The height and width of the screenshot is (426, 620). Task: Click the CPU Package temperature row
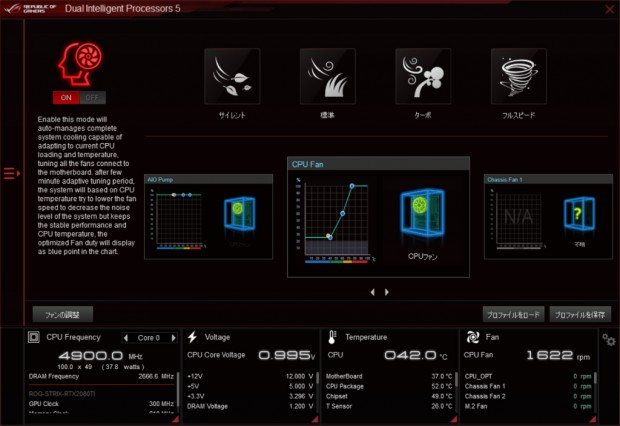389,386
